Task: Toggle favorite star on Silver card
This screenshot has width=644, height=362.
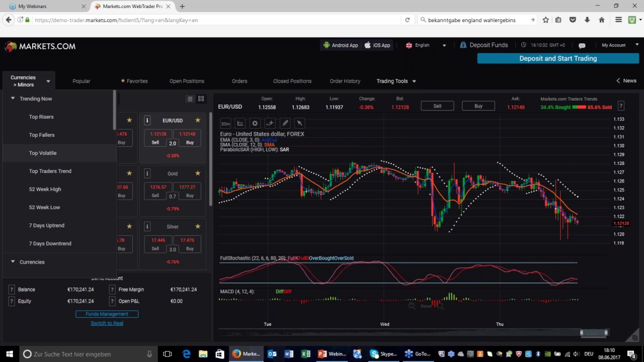Action: pos(198,226)
